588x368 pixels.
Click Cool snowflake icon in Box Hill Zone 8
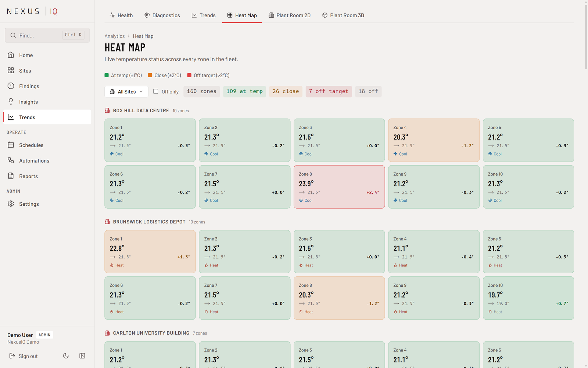[301, 200]
